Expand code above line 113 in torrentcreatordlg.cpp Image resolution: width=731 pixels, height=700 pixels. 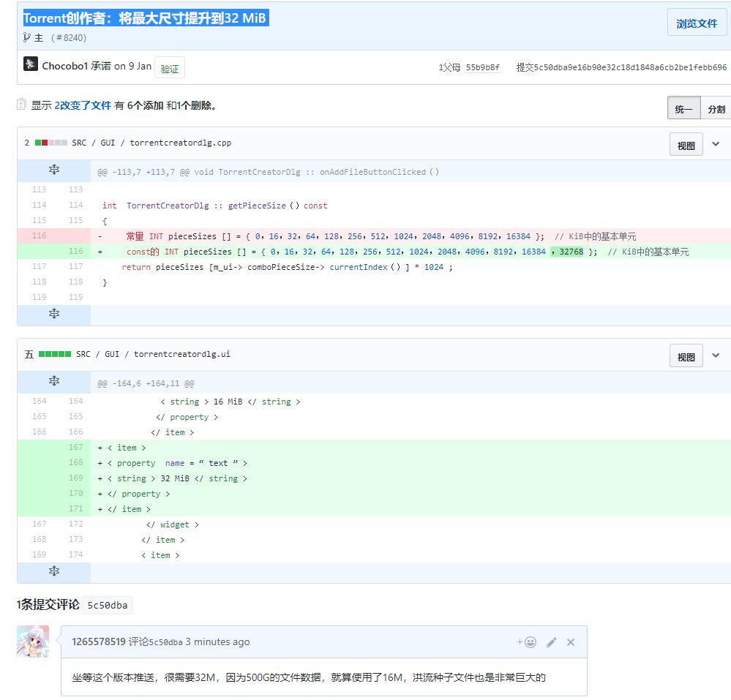coord(54,170)
